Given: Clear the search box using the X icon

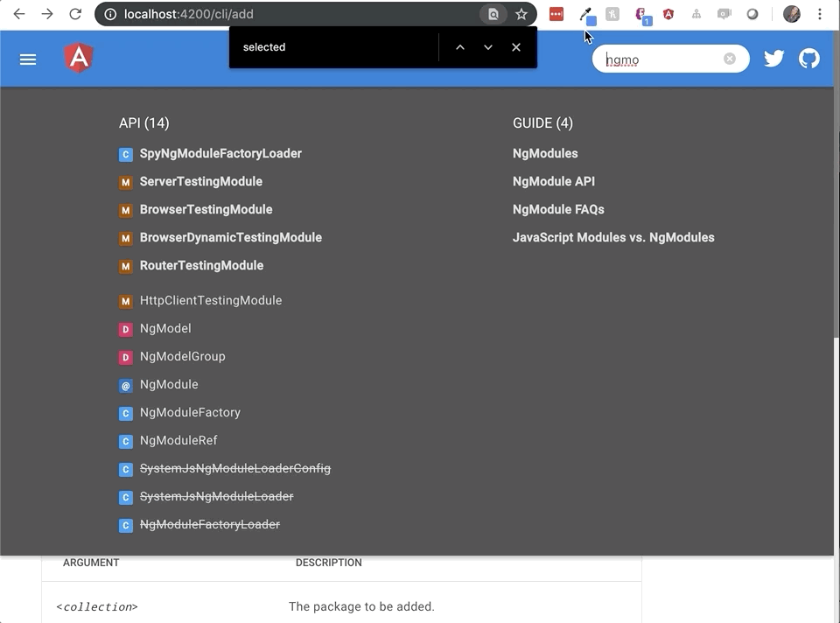Looking at the screenshot, I should point(729,58).
